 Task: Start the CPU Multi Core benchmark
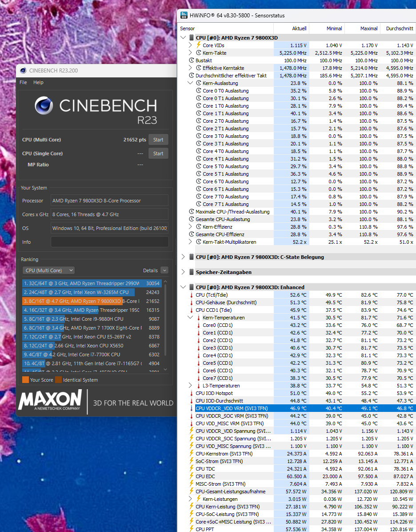(x=158, y=140)
